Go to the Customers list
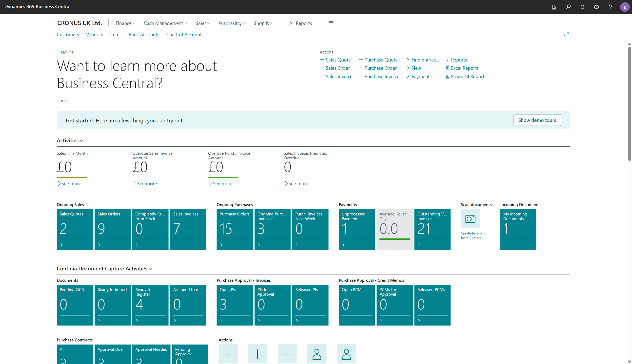The height and width of the screenshot is (364, 632). pos(68,35)
